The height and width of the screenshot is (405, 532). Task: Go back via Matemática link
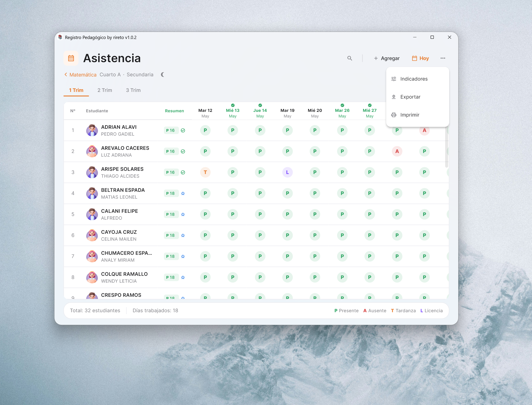pos(81,75)
